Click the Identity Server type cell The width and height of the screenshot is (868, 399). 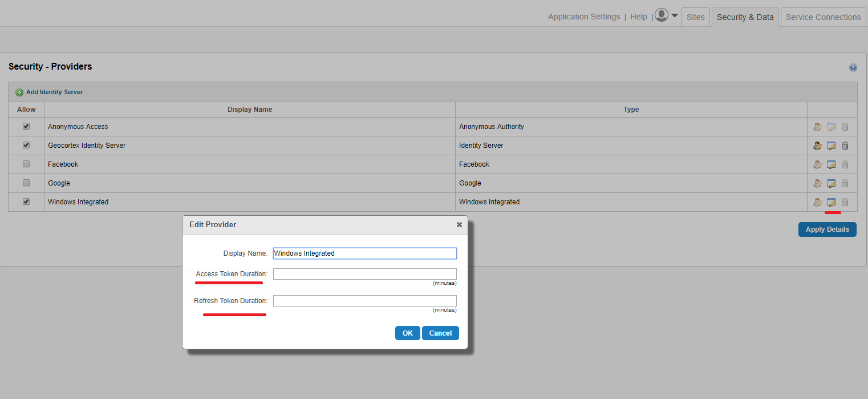pos(631,146)
